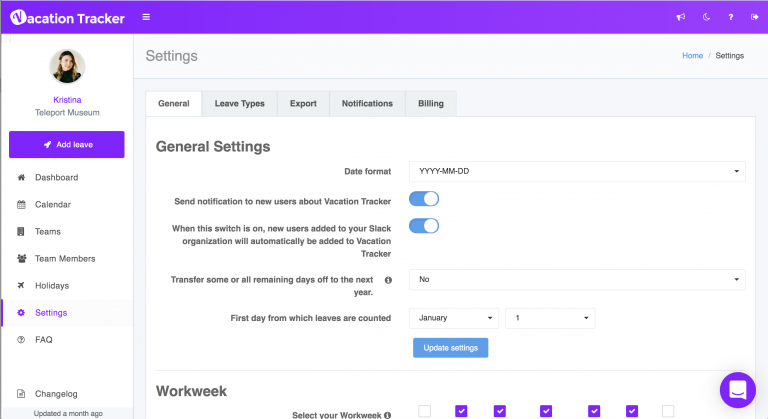Uncheck the third workweek day checkbox
The height and width of the screenshot is (419, 768).
pos(500,411)
